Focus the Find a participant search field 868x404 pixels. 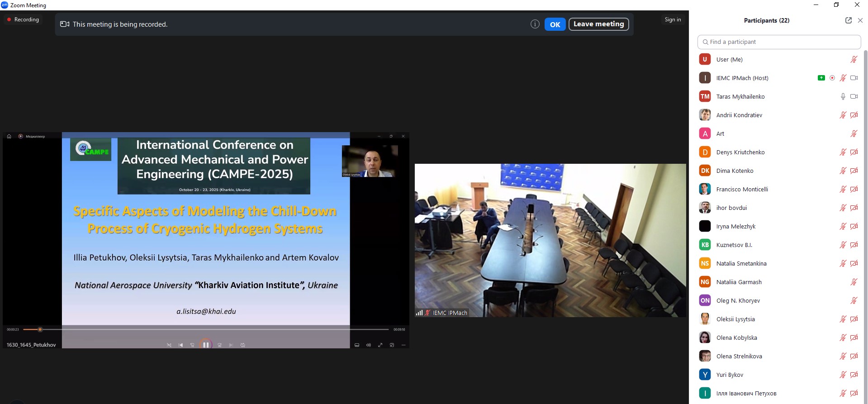(779, 42)
